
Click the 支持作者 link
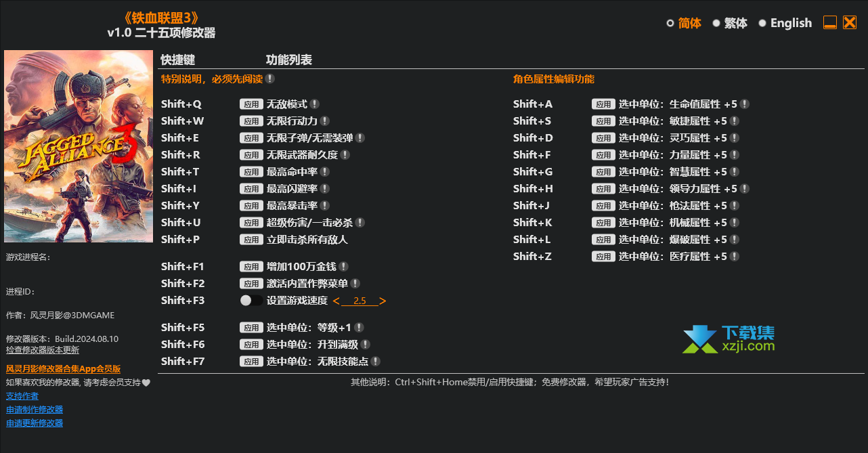point(22,396)
